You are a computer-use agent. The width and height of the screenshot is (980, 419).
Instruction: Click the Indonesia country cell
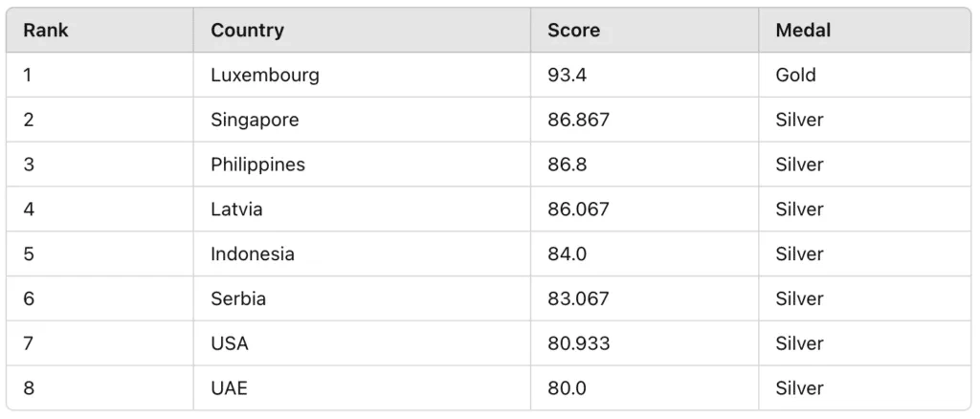pos(253,254)
